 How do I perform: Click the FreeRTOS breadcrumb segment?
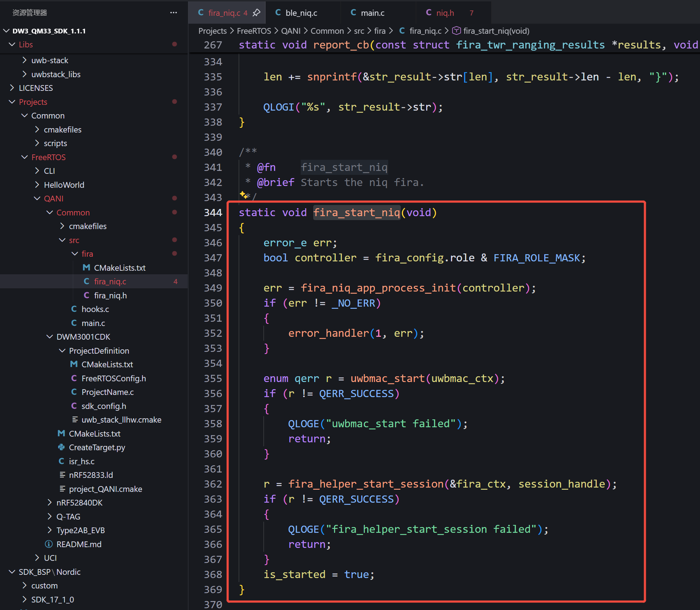pyautogui.click(x=254, y=31)
